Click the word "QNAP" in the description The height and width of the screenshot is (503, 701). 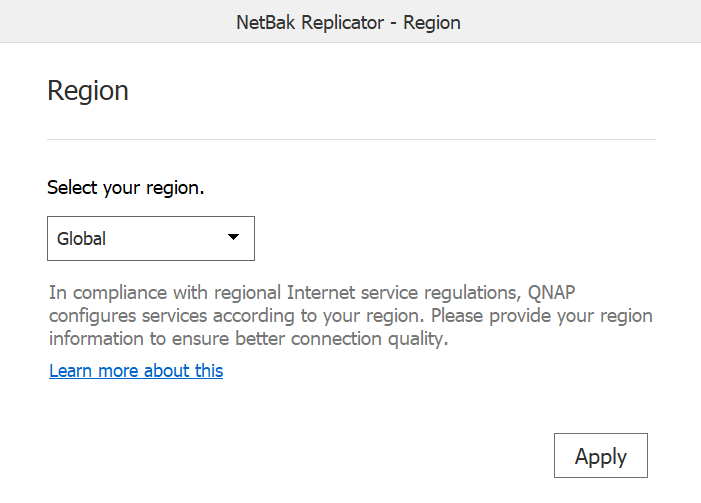tap(551, 292)
